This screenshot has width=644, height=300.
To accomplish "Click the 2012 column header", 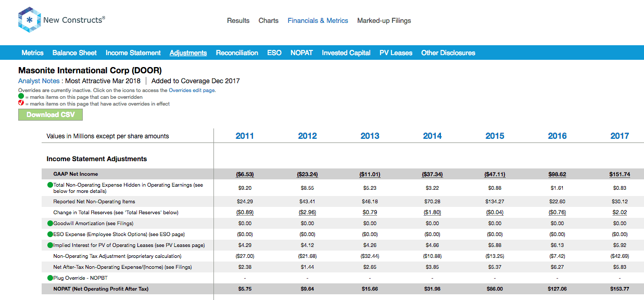I will point(307,136).
